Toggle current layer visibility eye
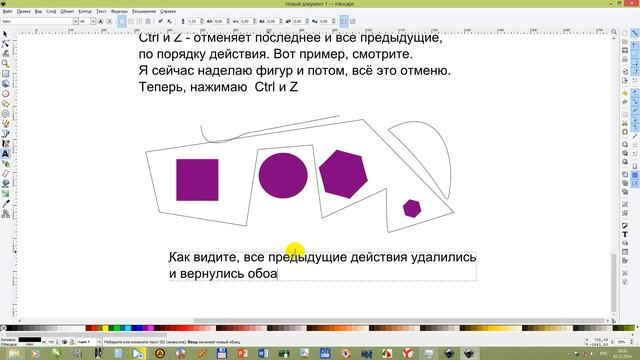 (64, 342)
